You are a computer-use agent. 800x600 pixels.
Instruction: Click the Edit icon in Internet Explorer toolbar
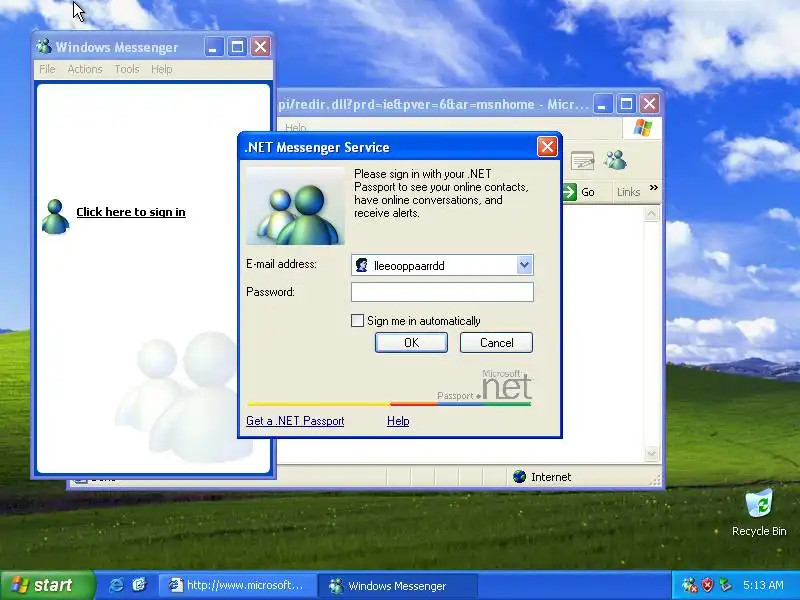582,161
